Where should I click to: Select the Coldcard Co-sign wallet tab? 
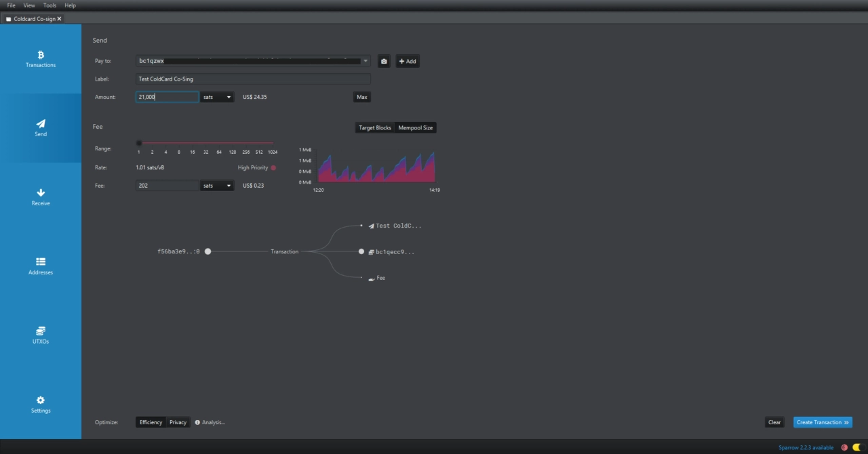click(x=33, y=19)
